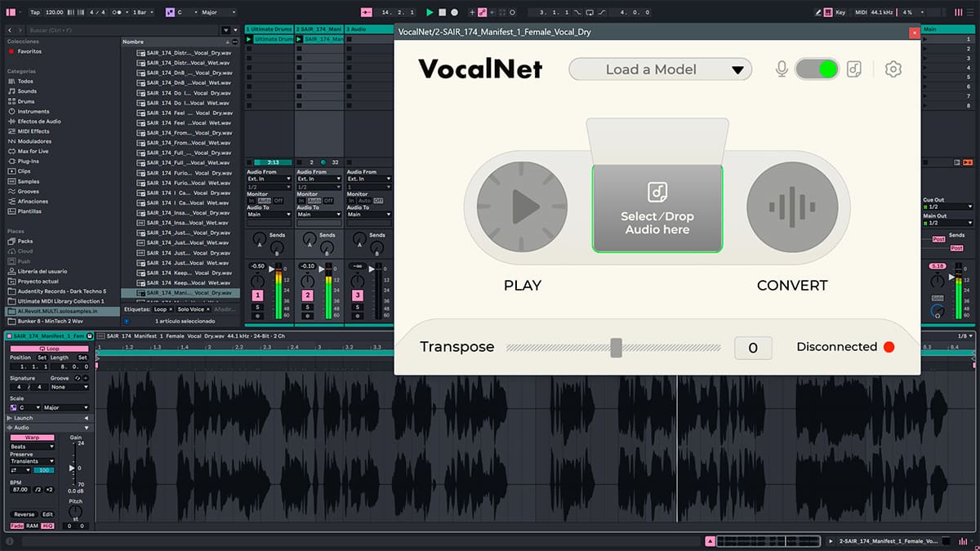Screen dimensions: 980x551
Task: Open the Load a Model dropdown
Action: (660, 69)
